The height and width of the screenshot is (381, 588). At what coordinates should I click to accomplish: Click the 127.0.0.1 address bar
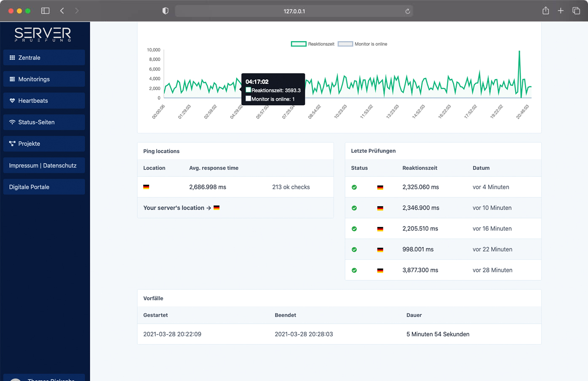click(294, 11)
